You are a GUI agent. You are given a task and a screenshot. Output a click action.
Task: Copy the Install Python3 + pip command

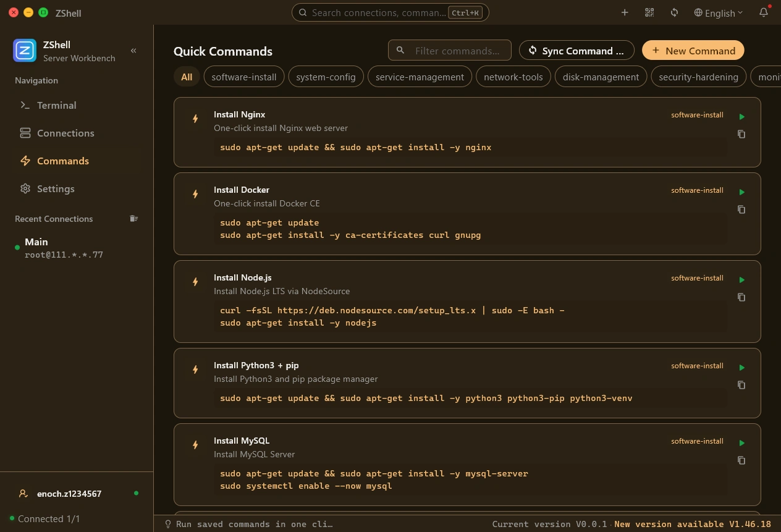point(741,385)
